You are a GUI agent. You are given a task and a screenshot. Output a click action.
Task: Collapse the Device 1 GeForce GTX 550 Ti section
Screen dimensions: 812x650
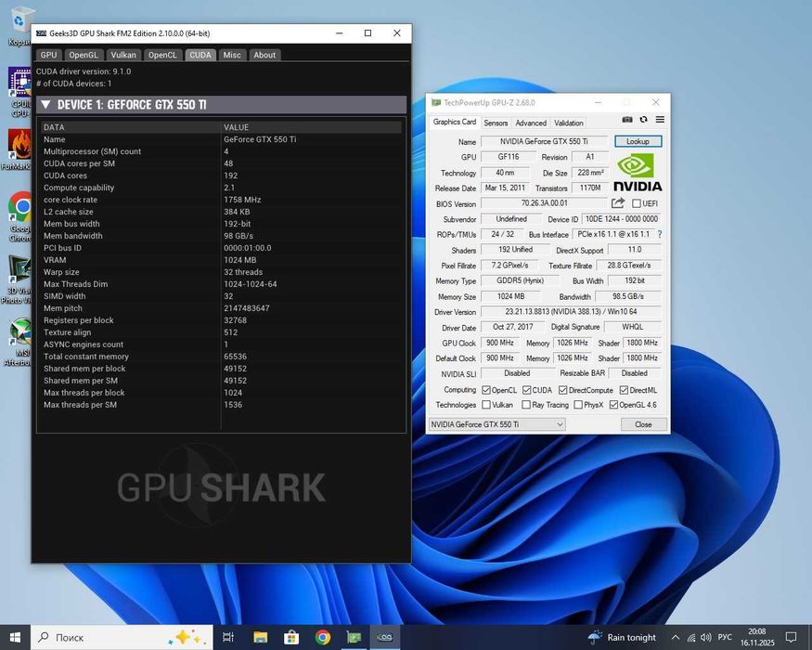[x=45, y=105]
